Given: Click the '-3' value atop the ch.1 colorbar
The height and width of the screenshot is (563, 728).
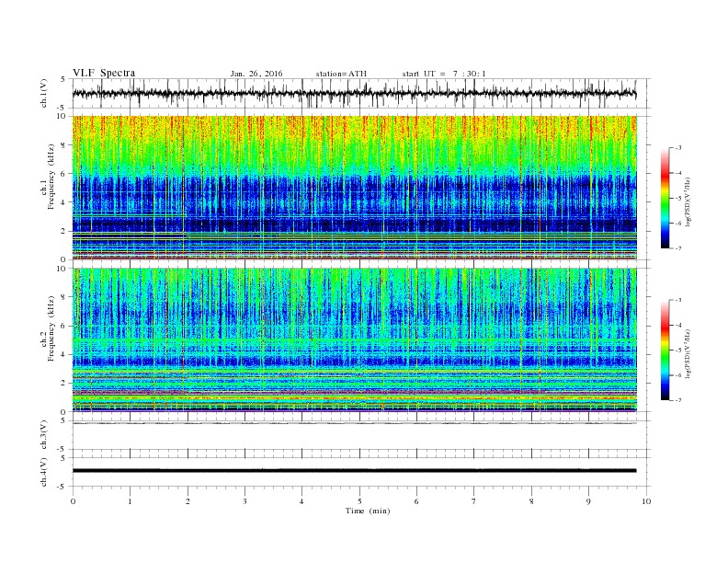Looking at the screenshot, I should [x=678, y=148].
